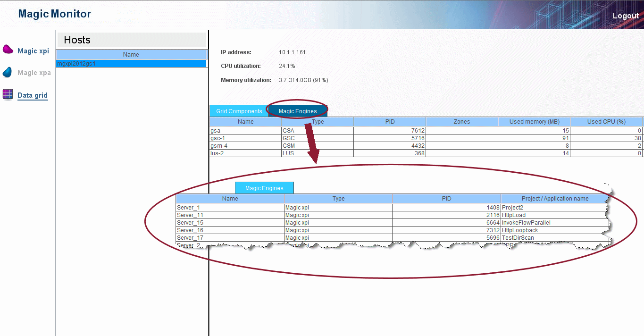This screenshot has height=336, width=644.
Task: Click the Magic Monitor title logo
Action: click(x=54, y=14)
